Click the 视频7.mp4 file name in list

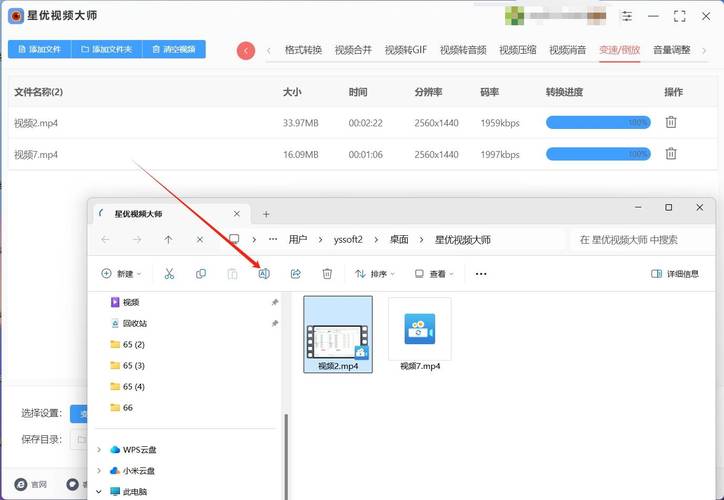coord(36,155)
